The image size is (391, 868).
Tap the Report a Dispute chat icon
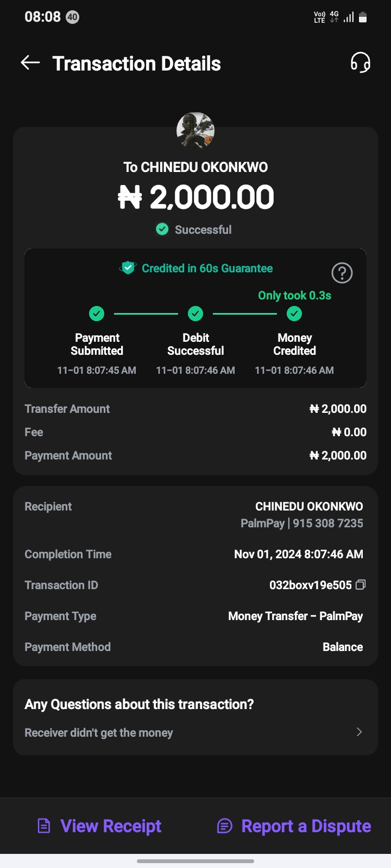[224, 826]
